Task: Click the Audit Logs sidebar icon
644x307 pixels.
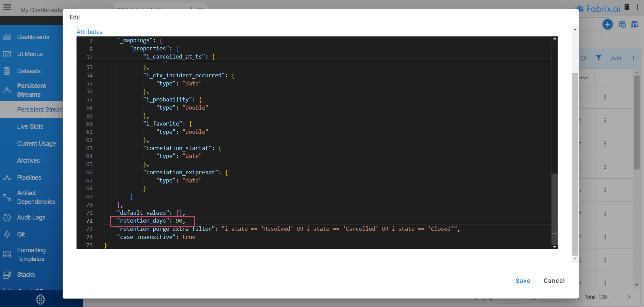Action: coord(7,217)
